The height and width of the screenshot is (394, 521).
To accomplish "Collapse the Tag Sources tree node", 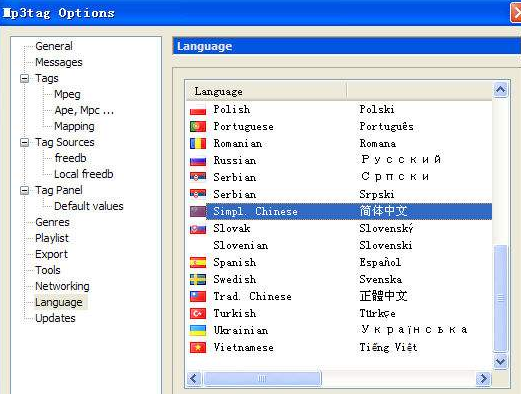I will point(24,142).
